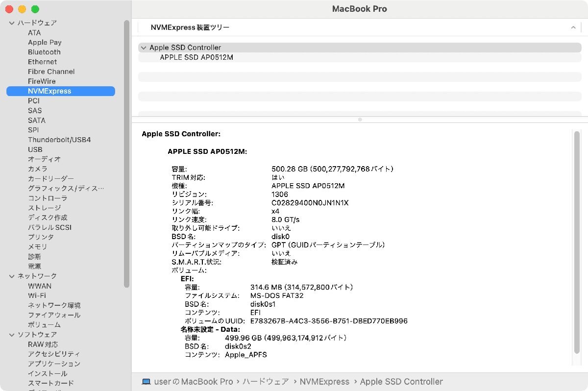Click ハードウェア in the path bar
Screen dimensions: 588x391
click(266, 381)
